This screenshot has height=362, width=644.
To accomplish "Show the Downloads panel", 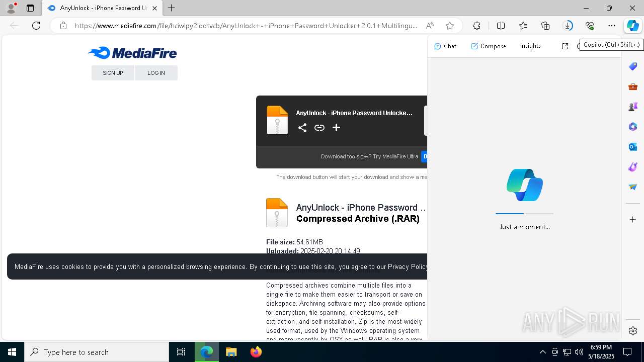I will click(x=568, y=26).
